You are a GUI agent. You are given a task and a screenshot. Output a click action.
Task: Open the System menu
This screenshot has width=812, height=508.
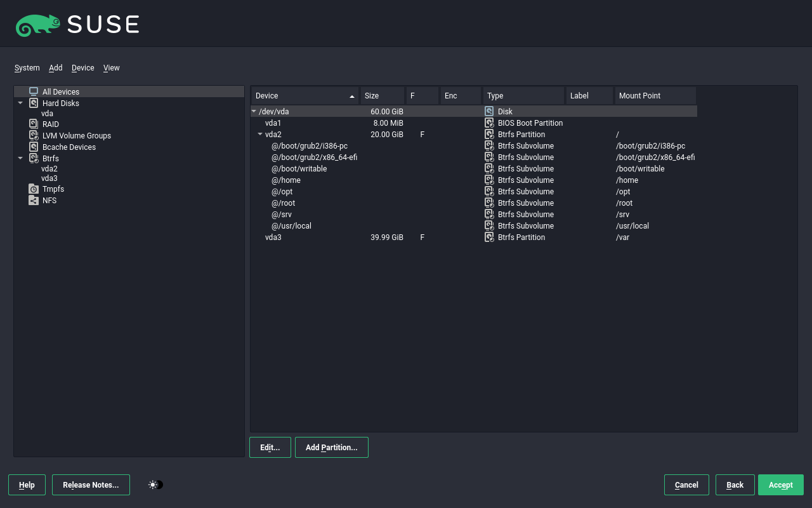[x=27, y=68]
